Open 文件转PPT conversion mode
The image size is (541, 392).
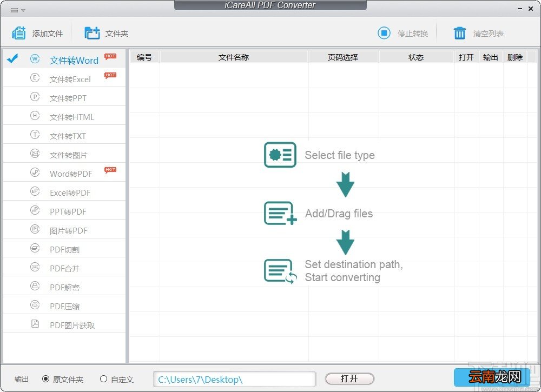click(64, 97)
